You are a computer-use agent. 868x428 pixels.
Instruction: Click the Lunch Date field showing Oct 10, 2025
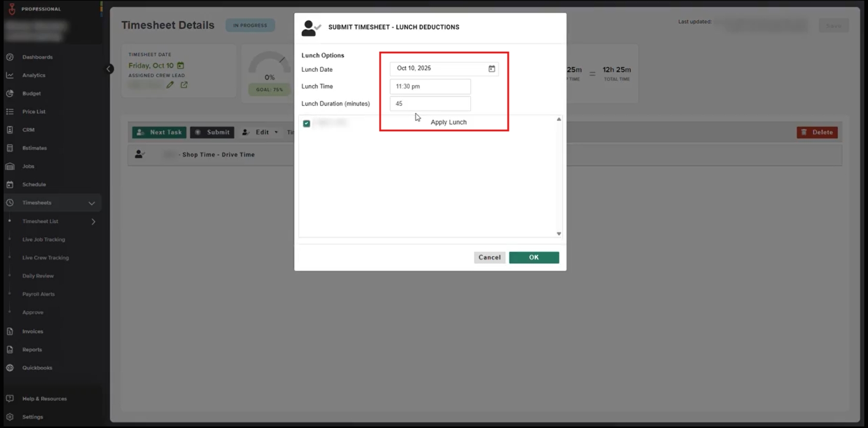click(444, 69)
